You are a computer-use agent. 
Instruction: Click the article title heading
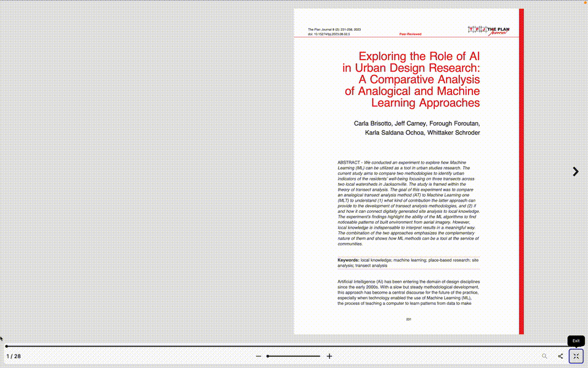pos(411,79)
